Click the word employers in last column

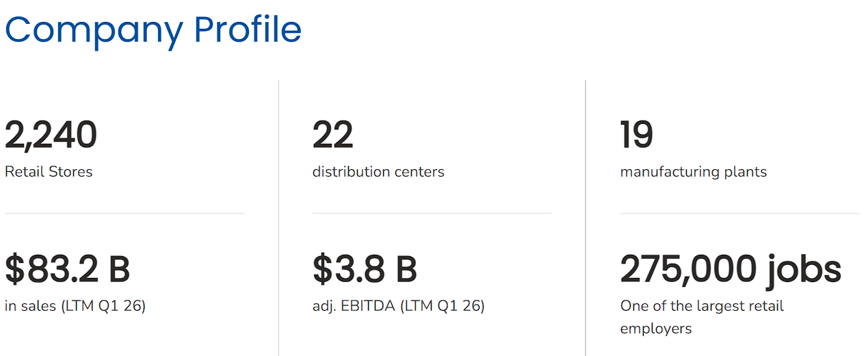(x=656, y=329)
